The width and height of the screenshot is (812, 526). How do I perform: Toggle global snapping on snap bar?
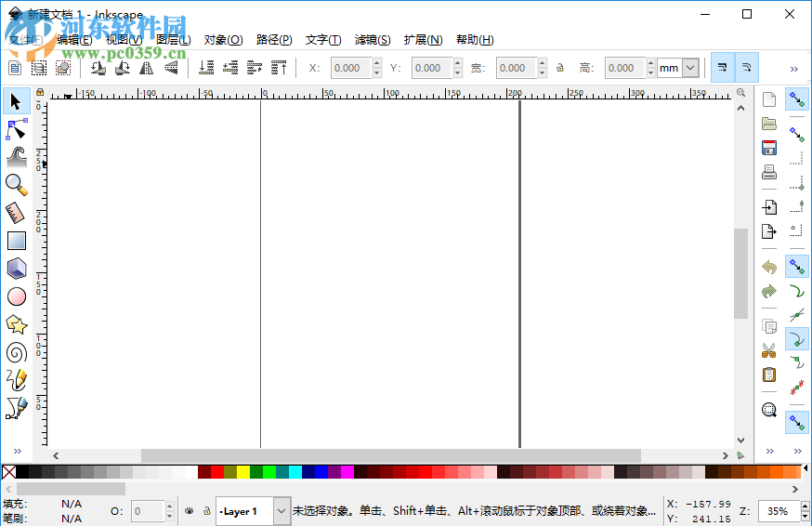[796, 99]
